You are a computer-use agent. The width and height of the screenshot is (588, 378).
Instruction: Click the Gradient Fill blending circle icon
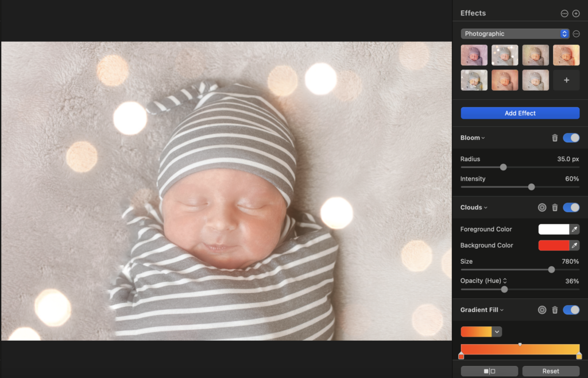(542, 310)
